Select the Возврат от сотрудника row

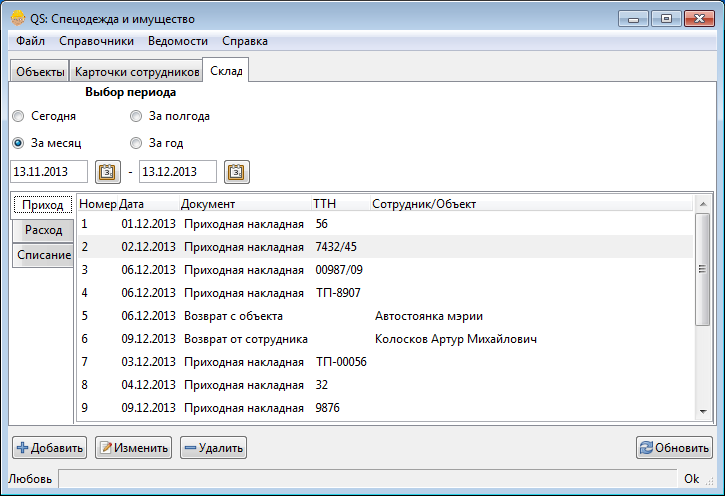[385, 339]
